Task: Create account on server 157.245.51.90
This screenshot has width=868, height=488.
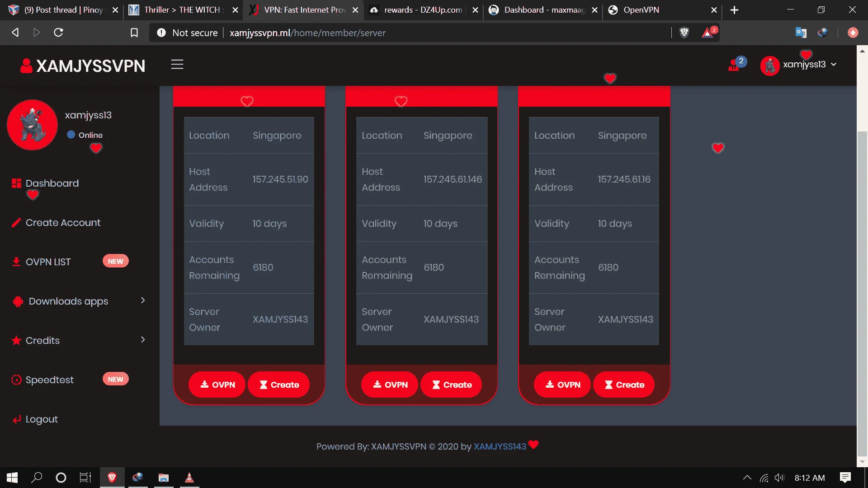Action: pos(279,385)
